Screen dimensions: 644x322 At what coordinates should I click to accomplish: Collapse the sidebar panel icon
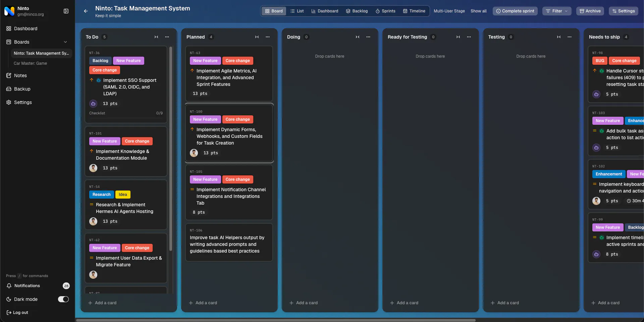66,11
